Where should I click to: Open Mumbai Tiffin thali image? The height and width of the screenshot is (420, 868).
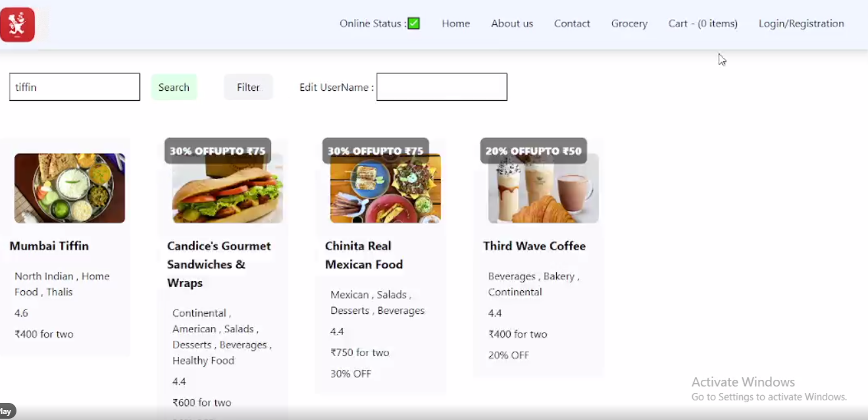click(x=70, y=188)
